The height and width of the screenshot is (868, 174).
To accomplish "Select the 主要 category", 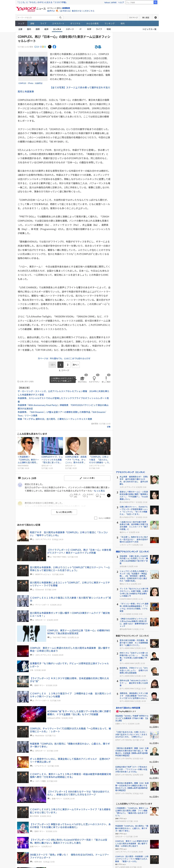I will (20, 29).
